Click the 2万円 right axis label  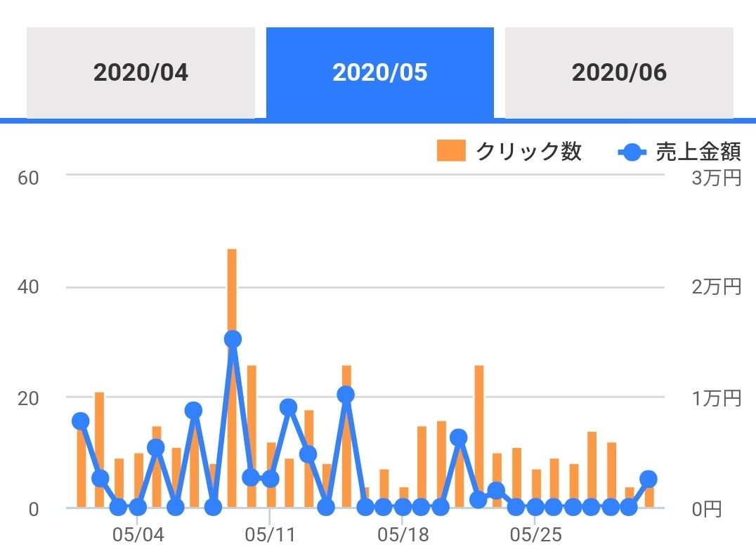[x=716, y=287]
